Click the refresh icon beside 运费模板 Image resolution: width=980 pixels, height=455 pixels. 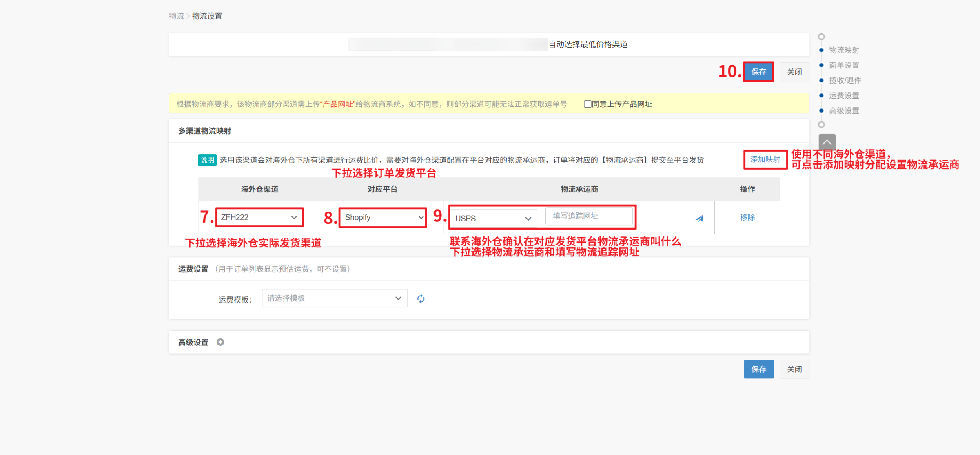(x=421, y=299)
